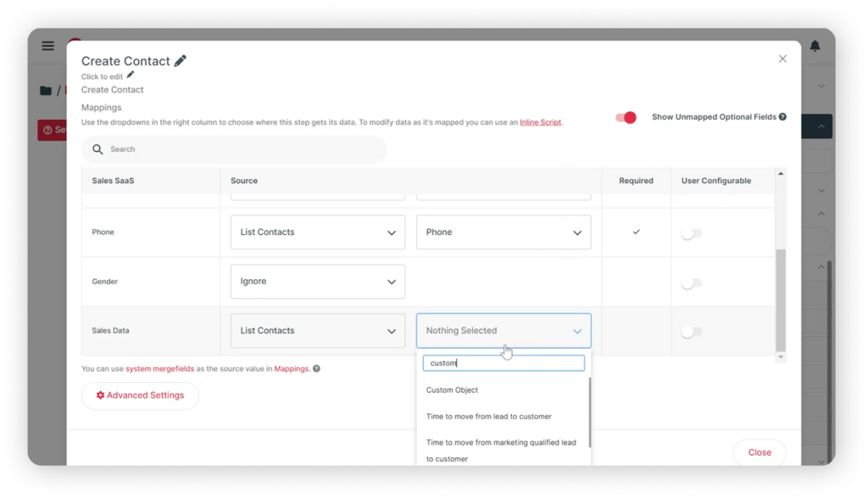Select Custom Object from the list
The image size is (868, 498).
point(503,390)
